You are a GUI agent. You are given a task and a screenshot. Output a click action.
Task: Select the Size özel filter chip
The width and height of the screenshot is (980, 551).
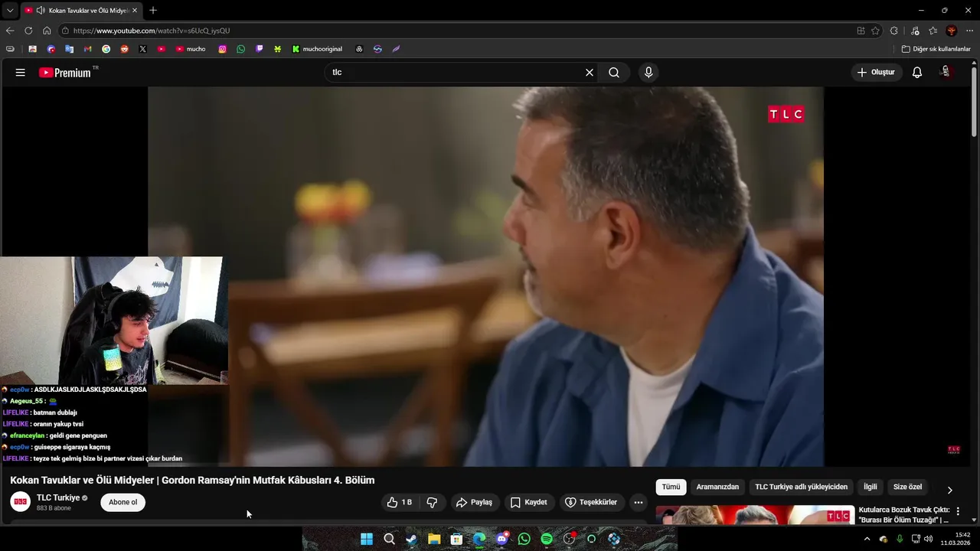908,487
